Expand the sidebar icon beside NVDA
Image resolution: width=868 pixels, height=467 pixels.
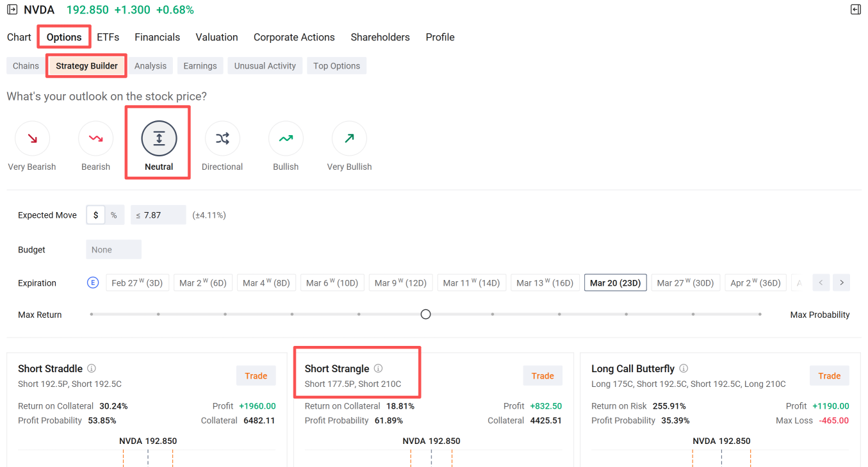pyautogui.click(x=12, y=10)
